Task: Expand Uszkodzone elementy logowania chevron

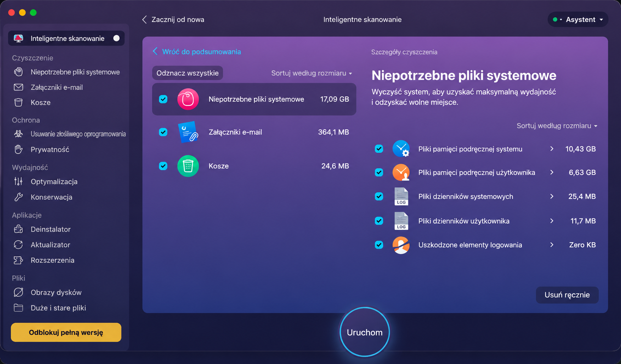Action: point(552,245)
